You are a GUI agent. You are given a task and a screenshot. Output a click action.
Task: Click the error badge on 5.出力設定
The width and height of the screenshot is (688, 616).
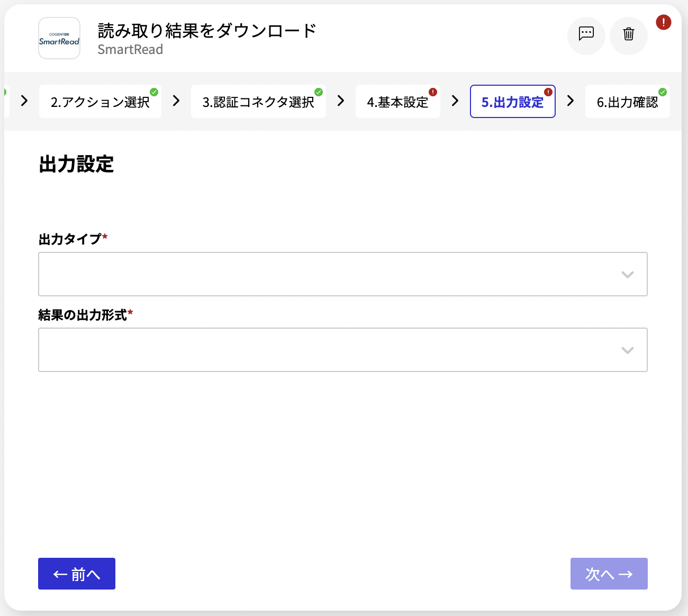(549, 91)
